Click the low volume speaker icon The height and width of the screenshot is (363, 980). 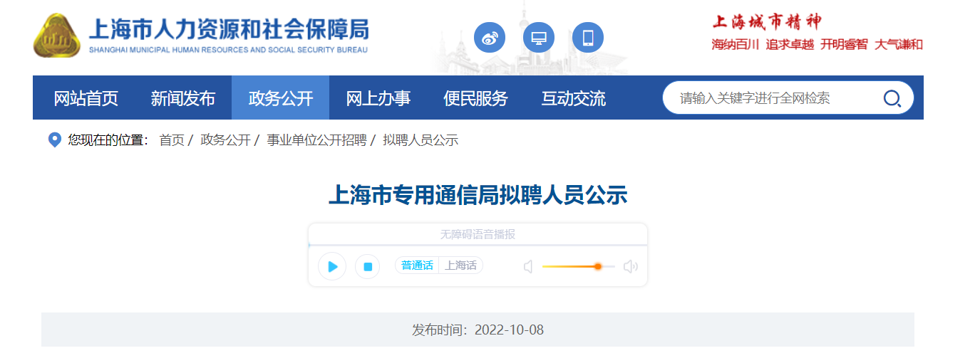pyautogui.click(x=528, y=267)
